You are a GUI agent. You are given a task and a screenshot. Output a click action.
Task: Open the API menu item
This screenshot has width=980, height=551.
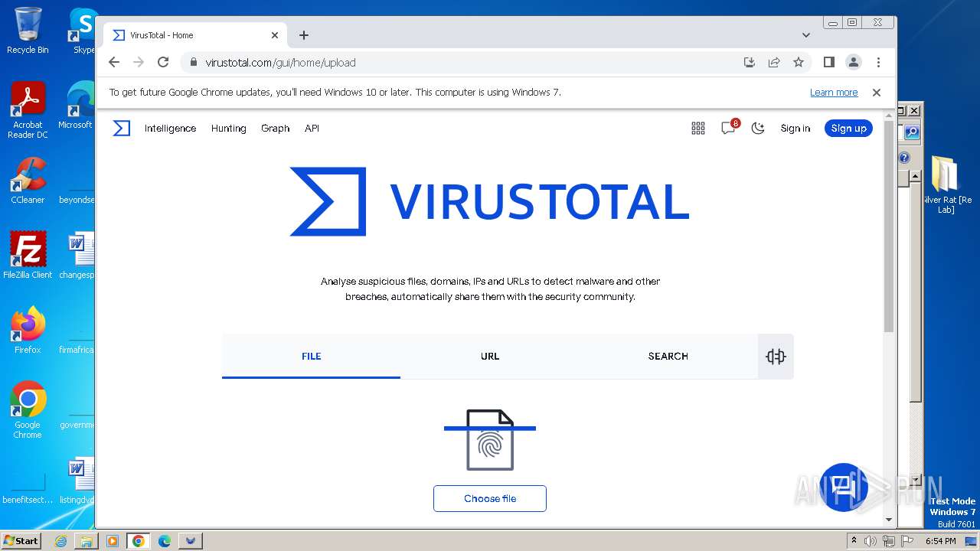[x=312, y=129]
